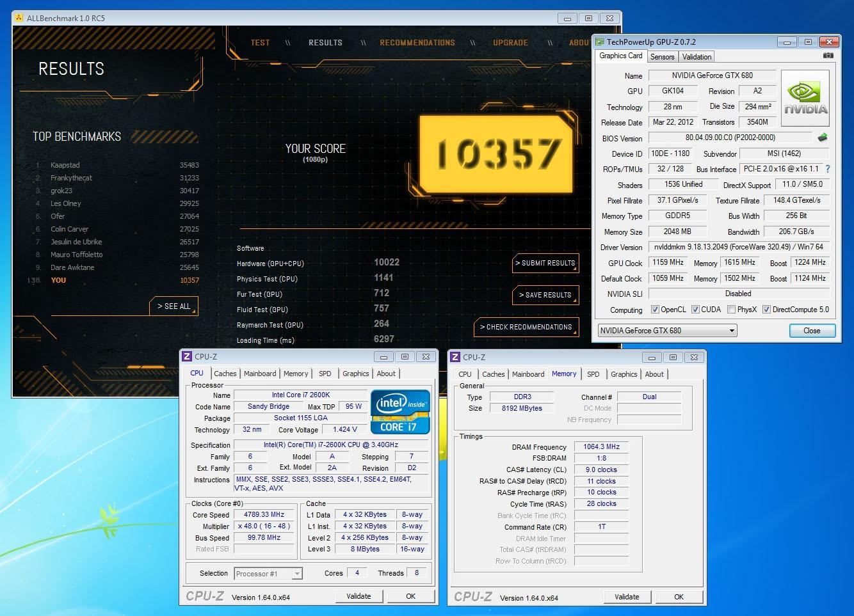Toggle the DirectCompute 5.0 checkbox
Viewport: 854px width, 616px height.
[766, 310]
